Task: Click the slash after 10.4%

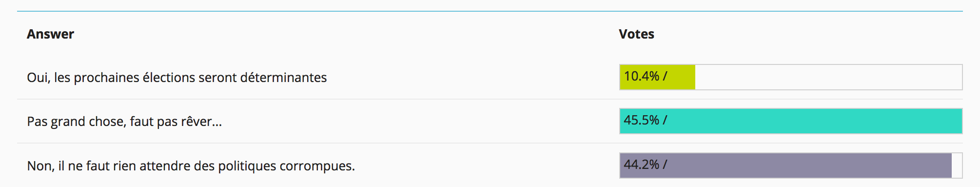Action: (665, 76)
